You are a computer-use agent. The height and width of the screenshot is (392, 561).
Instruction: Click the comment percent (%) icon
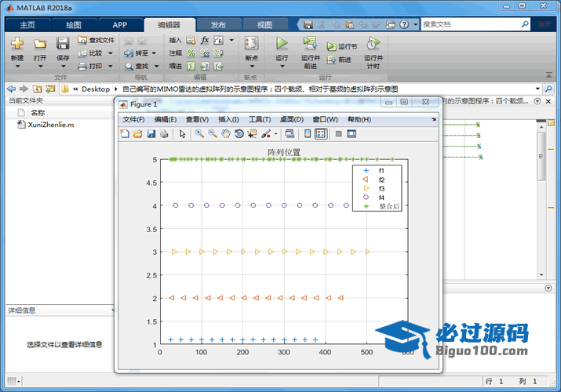pos(191,53)
